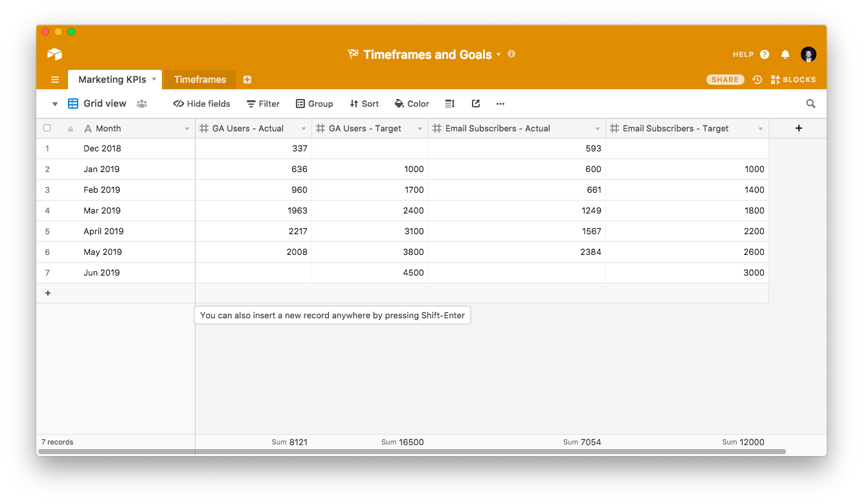
Task: Open GA Users - Target column dropdown
Action: point(420,129)
